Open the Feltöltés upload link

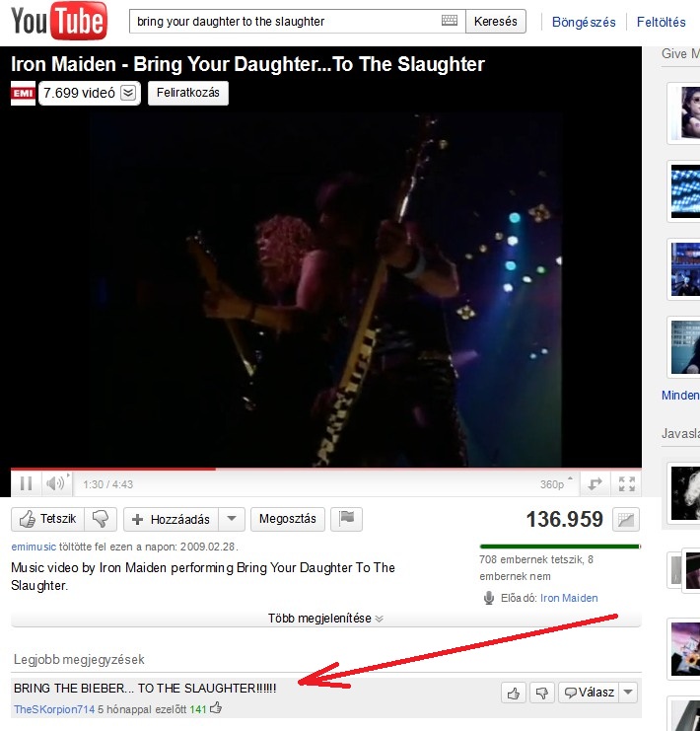click(661, 22)
